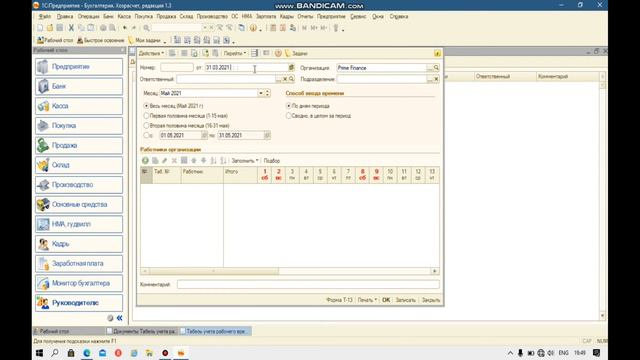Open the Печать dropdown
640x360 pixels.
tap(367, 300)
